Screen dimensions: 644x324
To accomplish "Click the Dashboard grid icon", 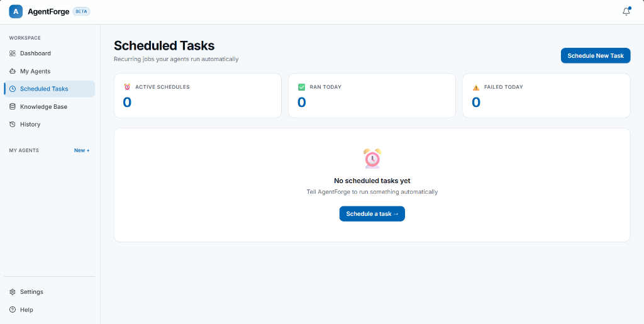I will click(13, 53).
